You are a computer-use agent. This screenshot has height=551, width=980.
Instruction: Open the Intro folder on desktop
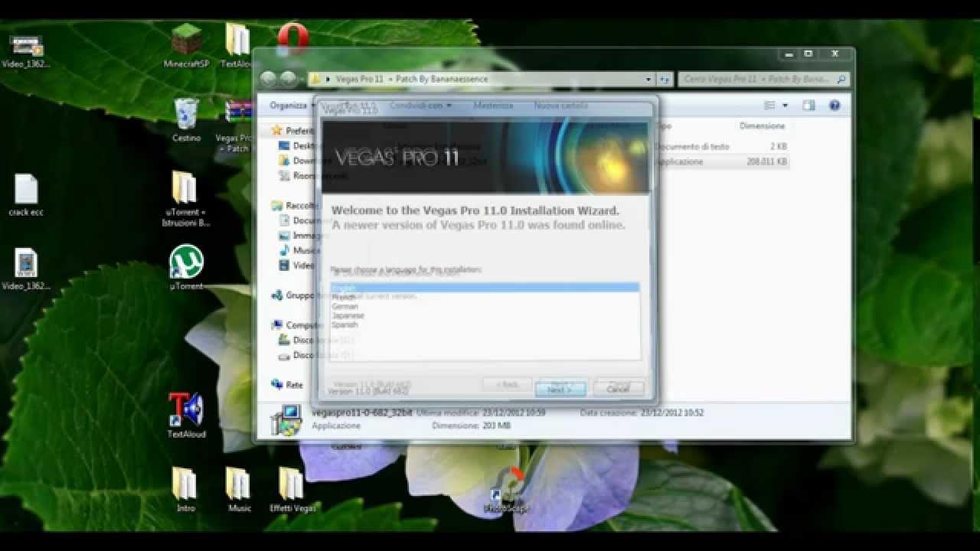pos(185,490)
